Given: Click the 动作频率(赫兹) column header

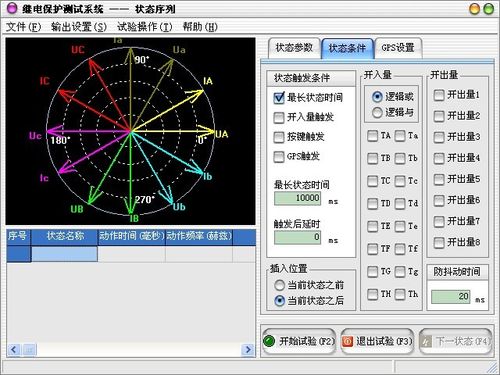Looking at the screenshot, I should click(199, 237).
